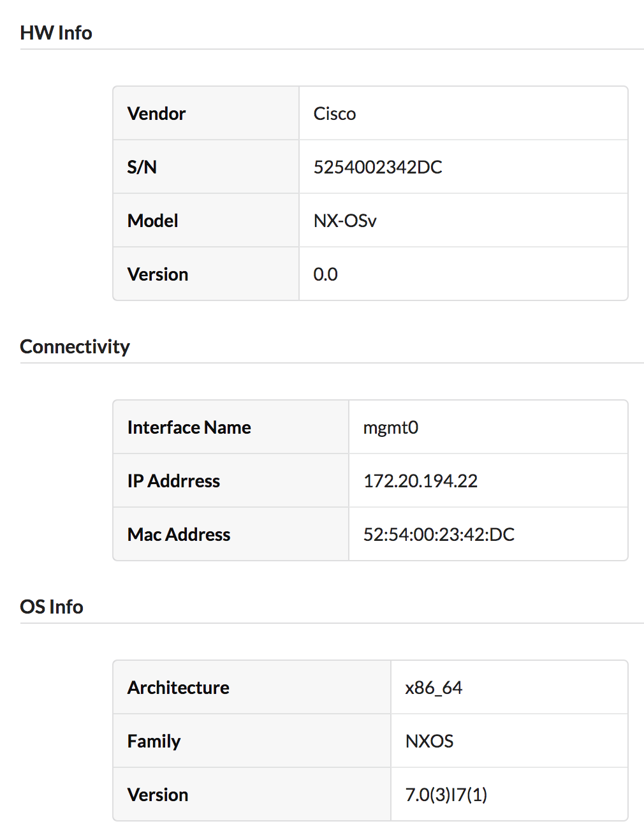This screenshot has height=833, width=644.
Task: Click the x86_64 architecture value
Action: click(x=434, y=688)
